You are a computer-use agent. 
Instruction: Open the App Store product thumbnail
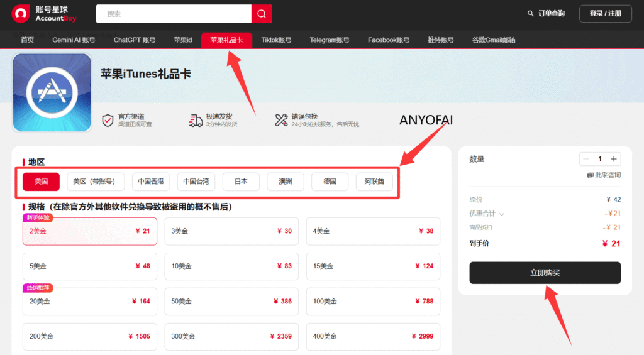tap(52, 93)
